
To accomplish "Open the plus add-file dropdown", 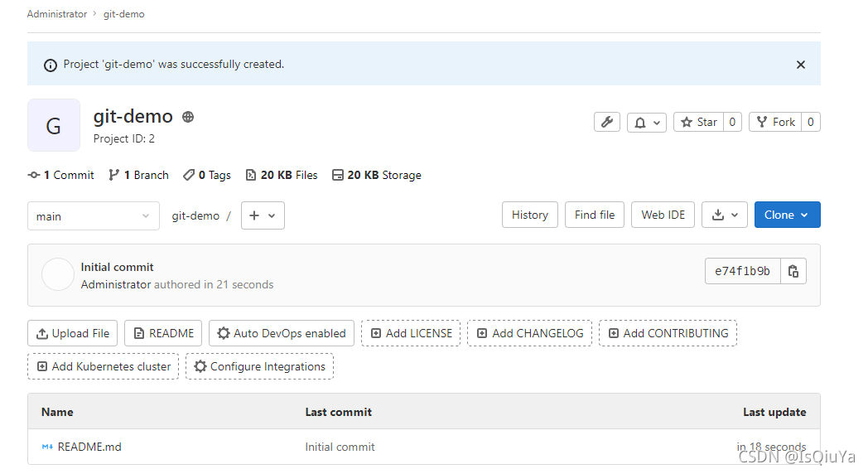I will click(263, 215).
